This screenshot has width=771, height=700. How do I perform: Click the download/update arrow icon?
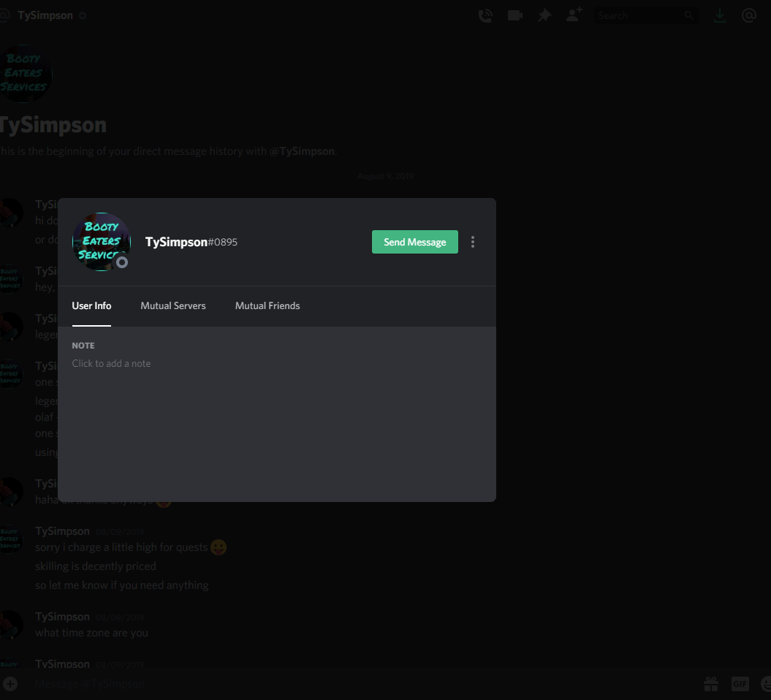[719, 16]
